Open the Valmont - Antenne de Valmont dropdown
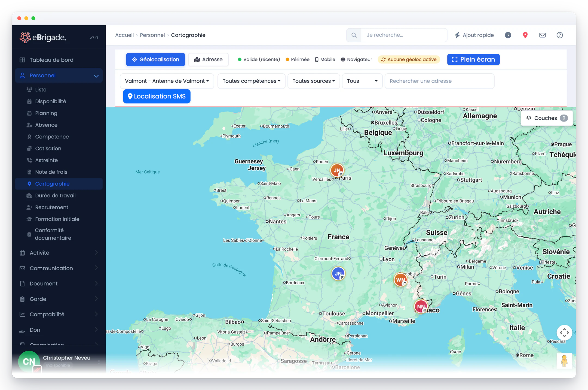This screenshot has height=390, width=588. (167, 81)
